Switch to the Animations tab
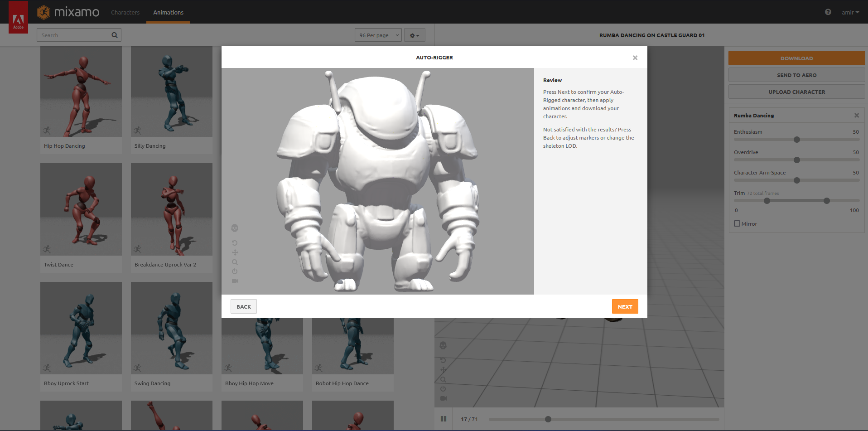Viewport: 868px width, 431px height. coord(168,12)
